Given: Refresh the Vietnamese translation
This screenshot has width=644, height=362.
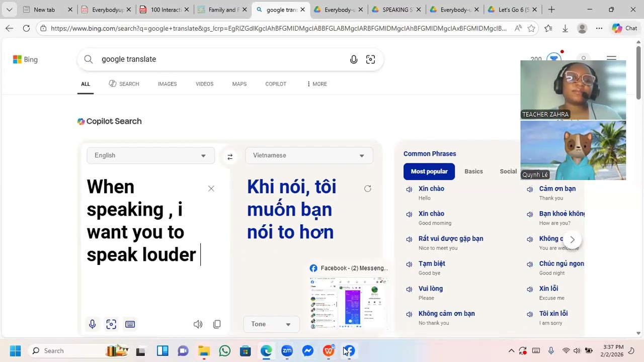Looking at the screenshot, I should pyautogui.click(x=368, y=189).
